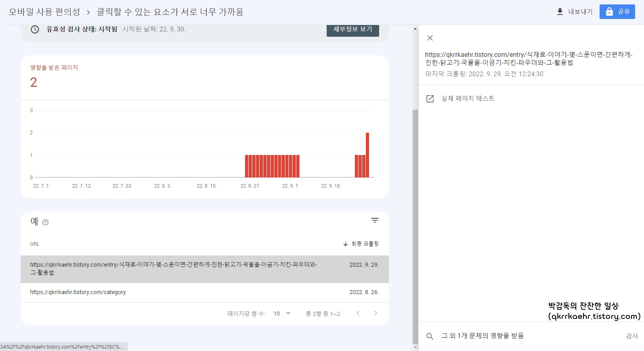Viewport: 644px width, 351px height.
Task: Click the full URL text in side panel
Action: click(x=529, y=58)
